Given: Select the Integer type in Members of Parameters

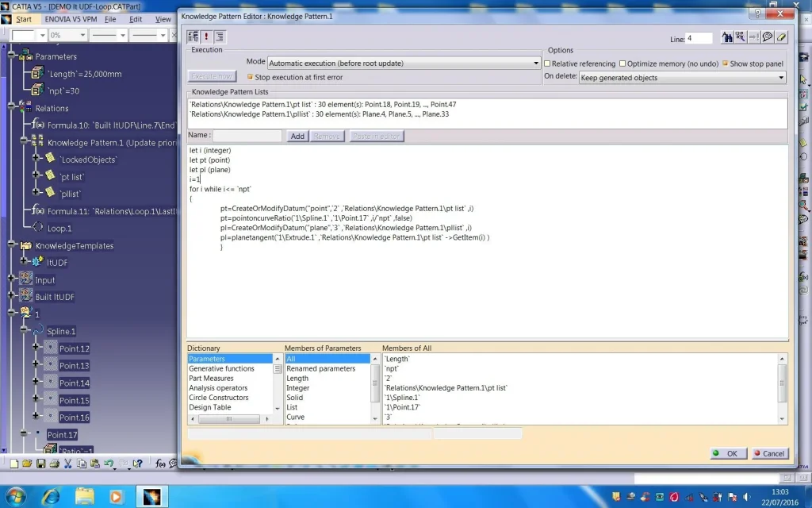Looking at the screenshot, I should click(298, 387).
